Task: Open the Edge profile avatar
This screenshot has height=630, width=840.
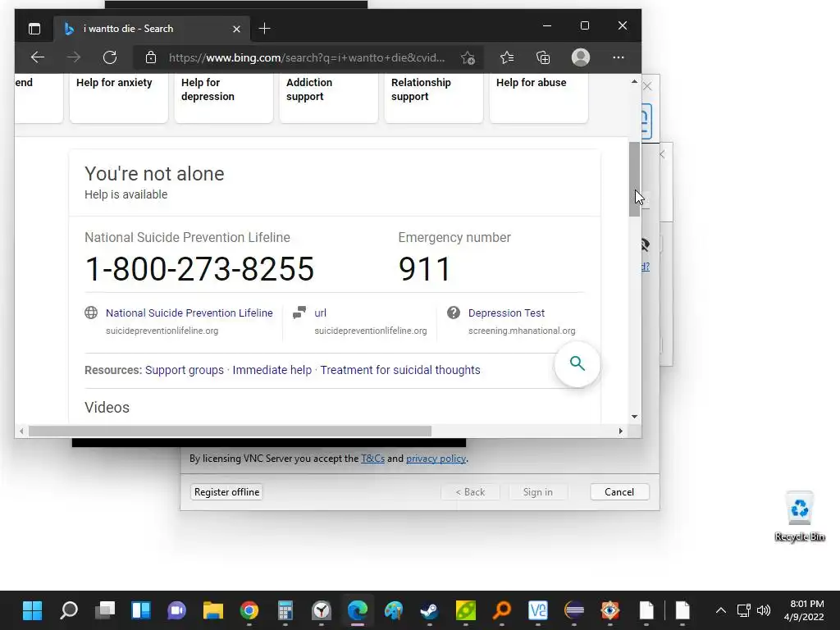Action: coord(581,57)
